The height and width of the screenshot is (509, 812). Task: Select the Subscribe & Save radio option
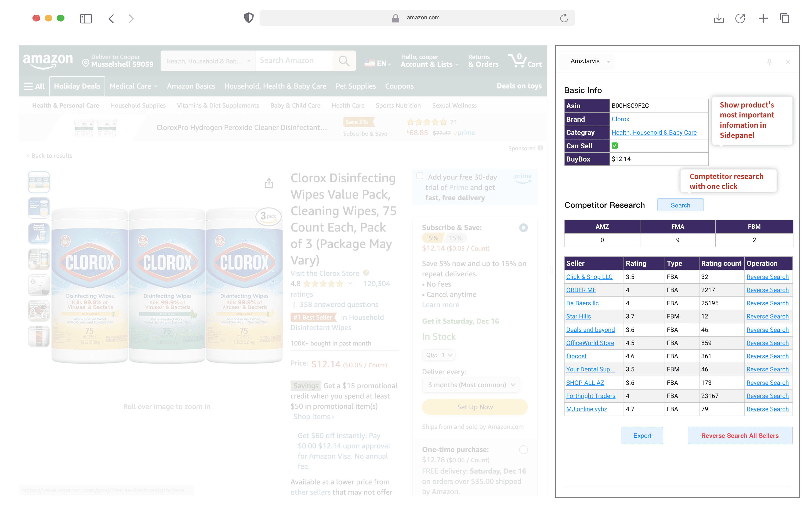(x=523, y=228)
